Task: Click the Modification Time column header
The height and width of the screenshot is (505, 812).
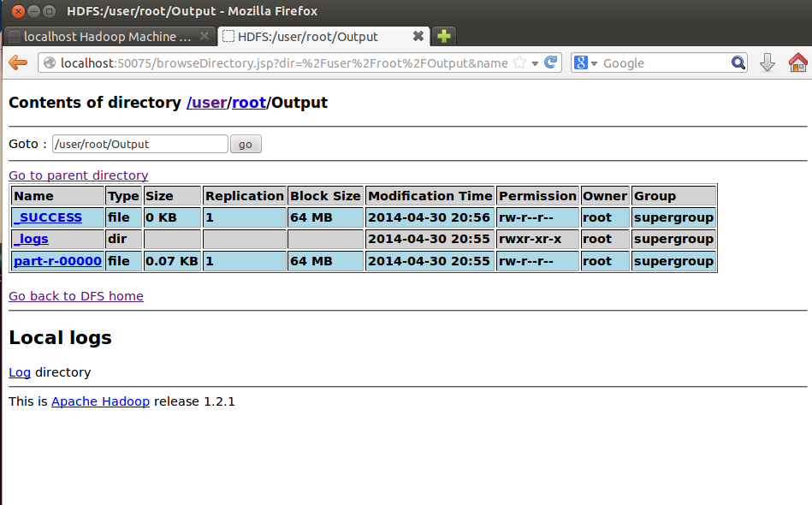Action: (x=430, y=196)
